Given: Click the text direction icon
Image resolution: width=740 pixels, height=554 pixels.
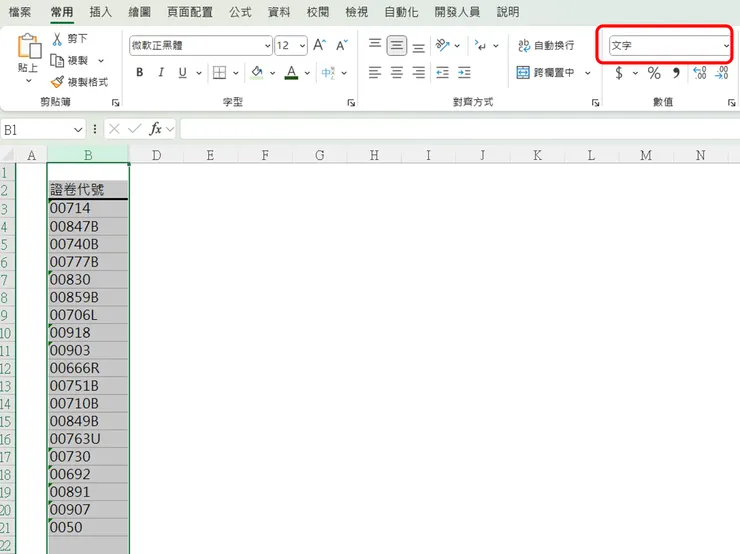Looking at the screenshot, I should point(480,45).
